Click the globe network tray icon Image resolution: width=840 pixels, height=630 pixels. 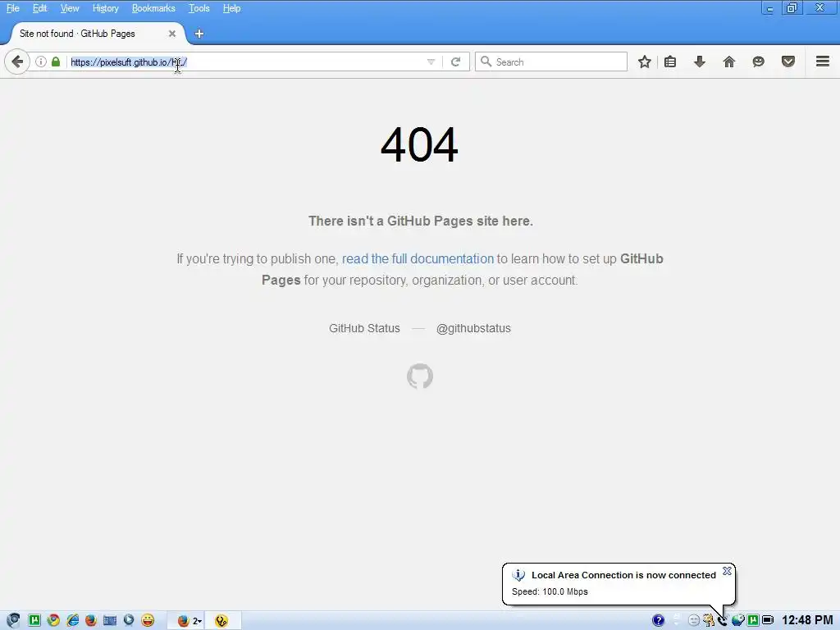point(737,620)
